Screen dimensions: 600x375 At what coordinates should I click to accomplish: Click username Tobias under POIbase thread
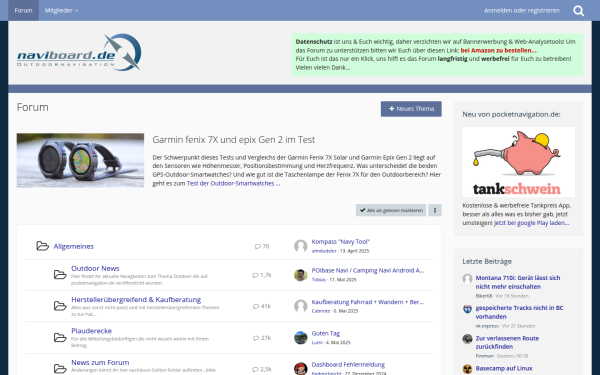318,280
